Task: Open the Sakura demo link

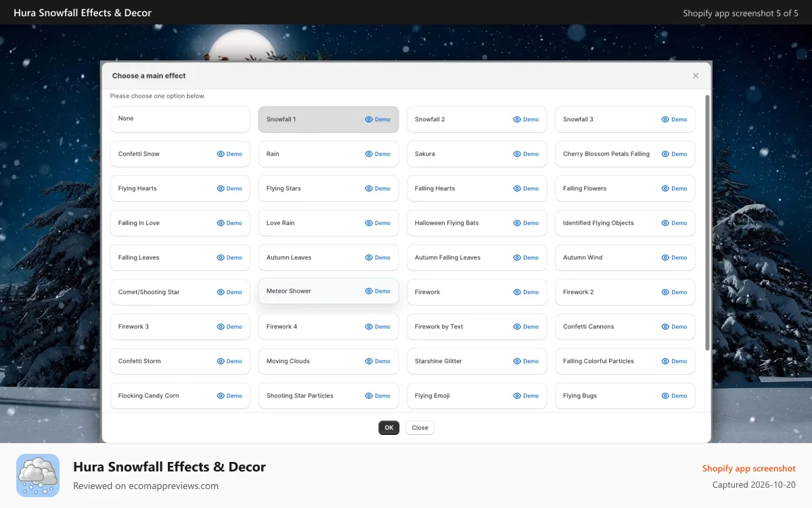Action: [x=526, y=154]
